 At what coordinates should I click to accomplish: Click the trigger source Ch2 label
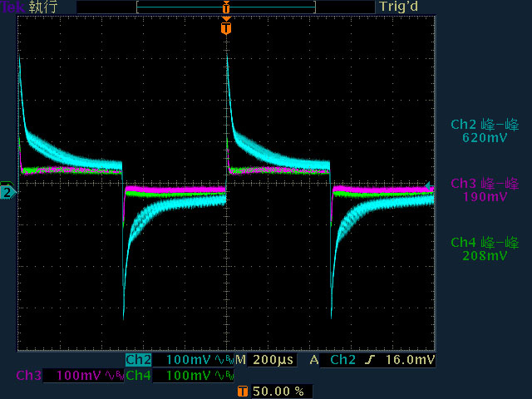[342, 360]
